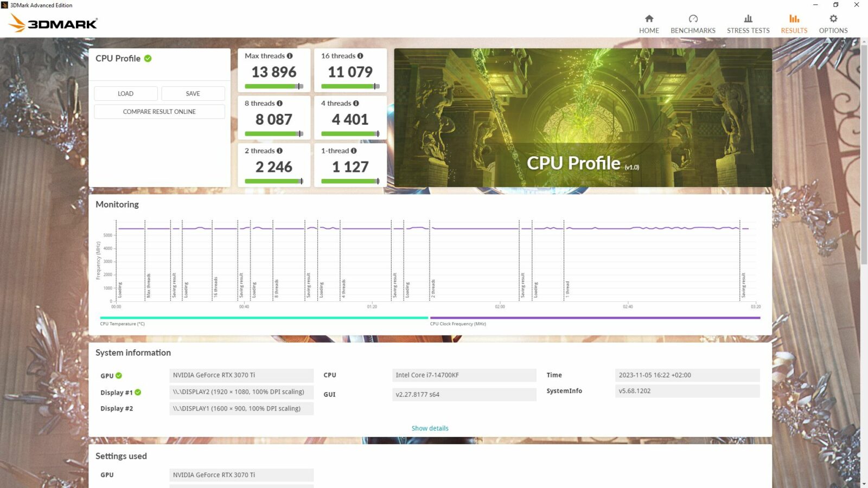
Task: Click the 3DMark logo
Action: (x=53, y=23)
